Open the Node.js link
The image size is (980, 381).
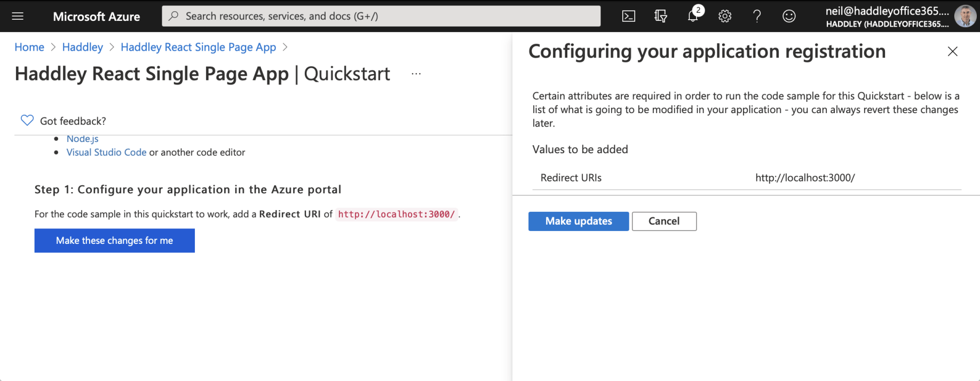(x=82, y=139)
